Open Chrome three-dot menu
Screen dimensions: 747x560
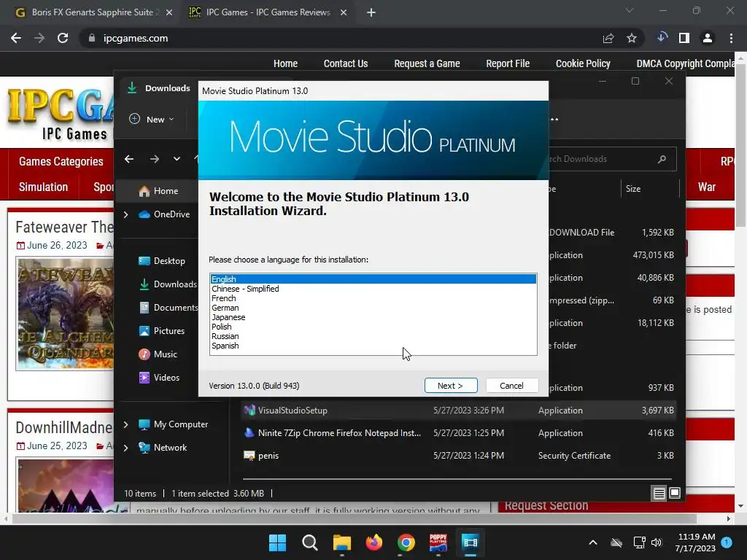tap(731, 38)
